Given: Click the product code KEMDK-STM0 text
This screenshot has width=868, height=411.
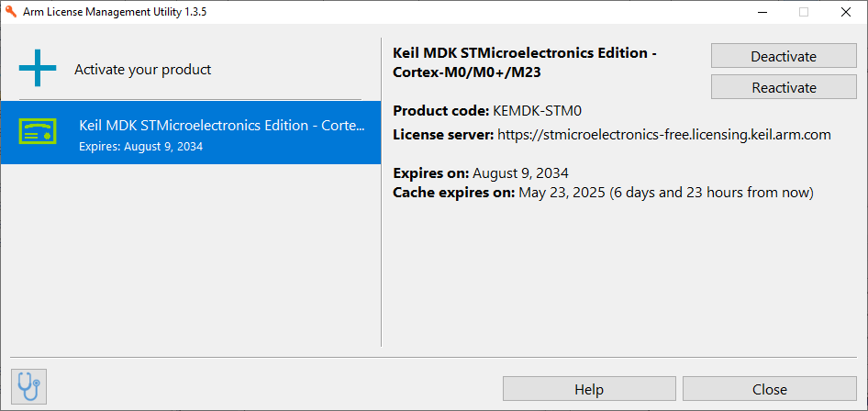Looking at the screenshot, I should pos(537,111).
